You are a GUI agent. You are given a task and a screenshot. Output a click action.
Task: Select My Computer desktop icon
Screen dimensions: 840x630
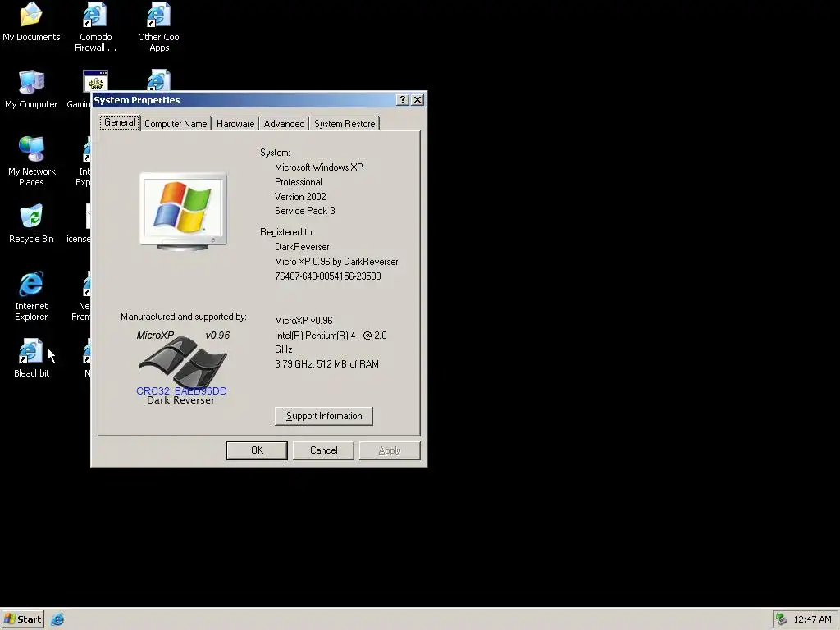[x=31, y=90]
